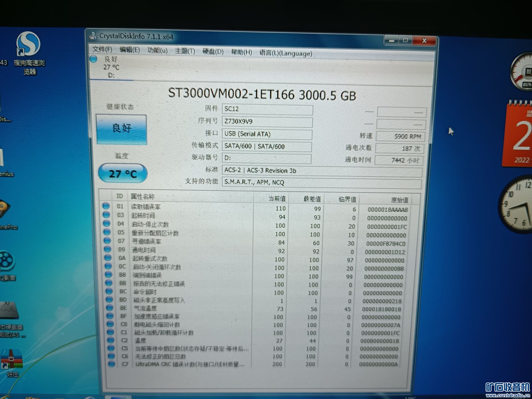This screenshot has height=399, width=532.
Task: Click the CPU meter desktop gadget
Action: [x=521, y=72]
